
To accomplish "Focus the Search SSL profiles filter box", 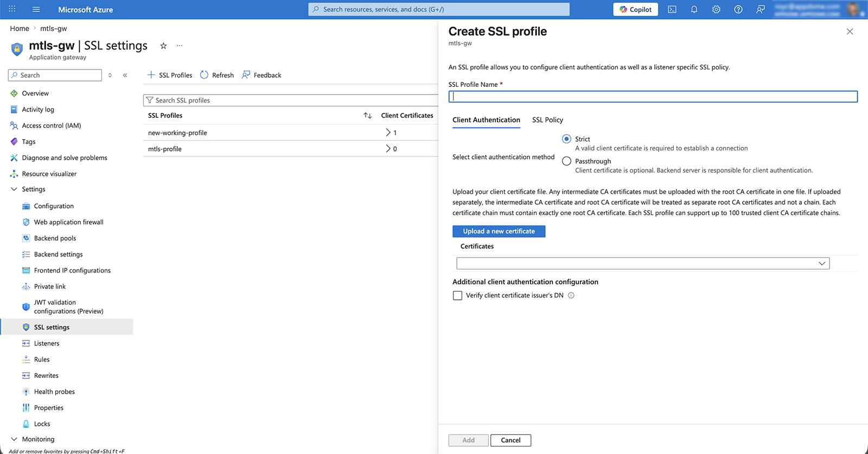I will pyautogui.click(x=291, y=100).
